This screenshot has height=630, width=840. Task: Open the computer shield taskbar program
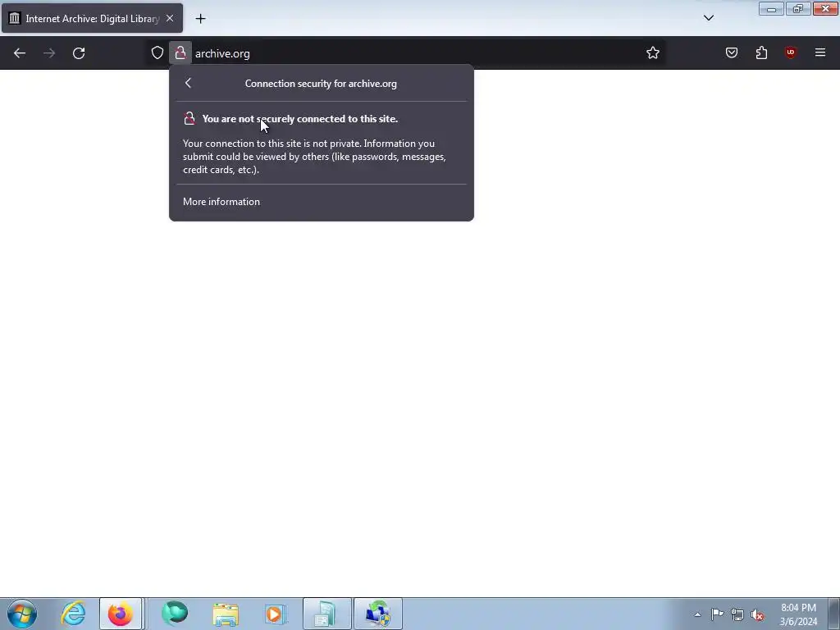point(377,614)
